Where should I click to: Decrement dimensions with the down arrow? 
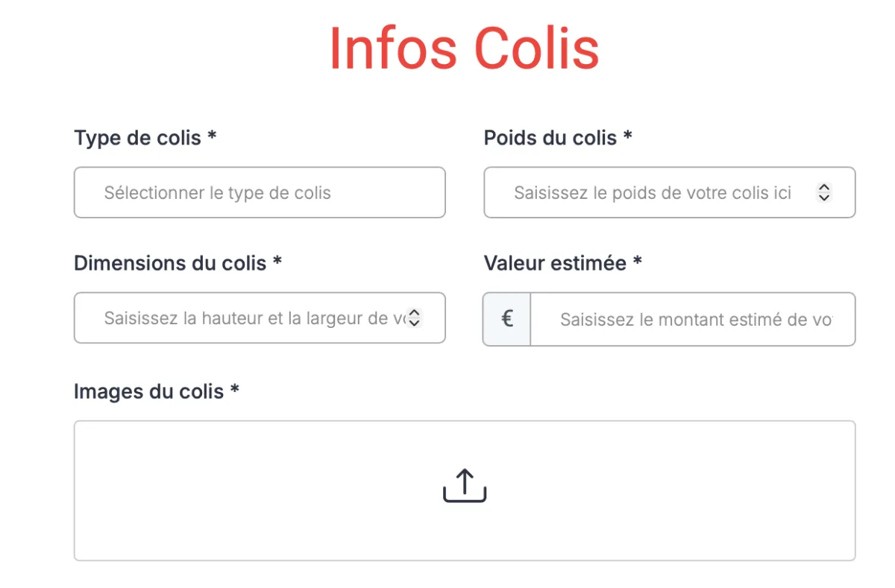click(415, 323)
